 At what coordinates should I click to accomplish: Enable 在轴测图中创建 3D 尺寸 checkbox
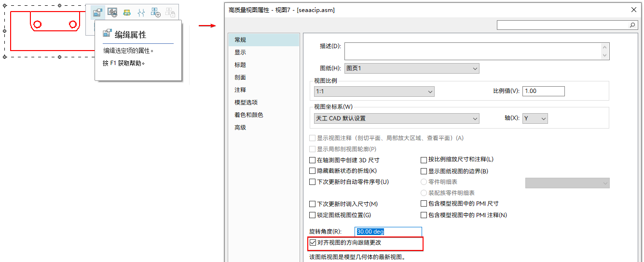312,160
